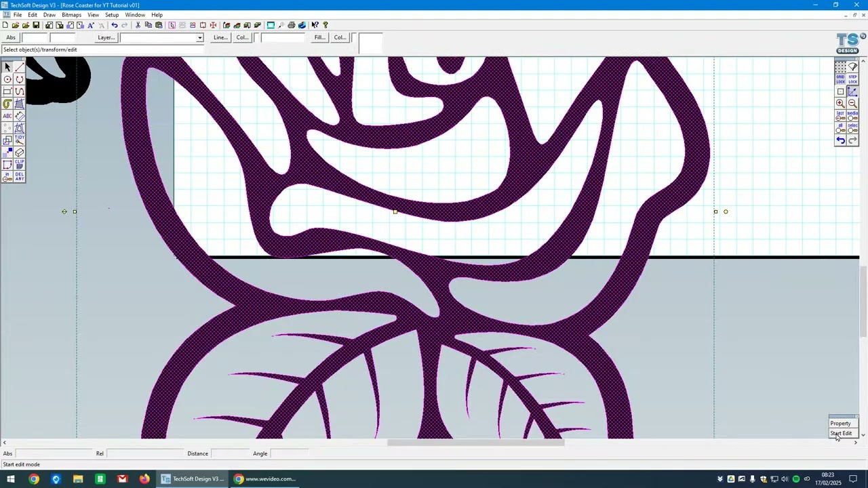The height and width of the screenshot is (488, 868).
Task: Click the fill colour swatch box
Action: (x=355, y=38)
